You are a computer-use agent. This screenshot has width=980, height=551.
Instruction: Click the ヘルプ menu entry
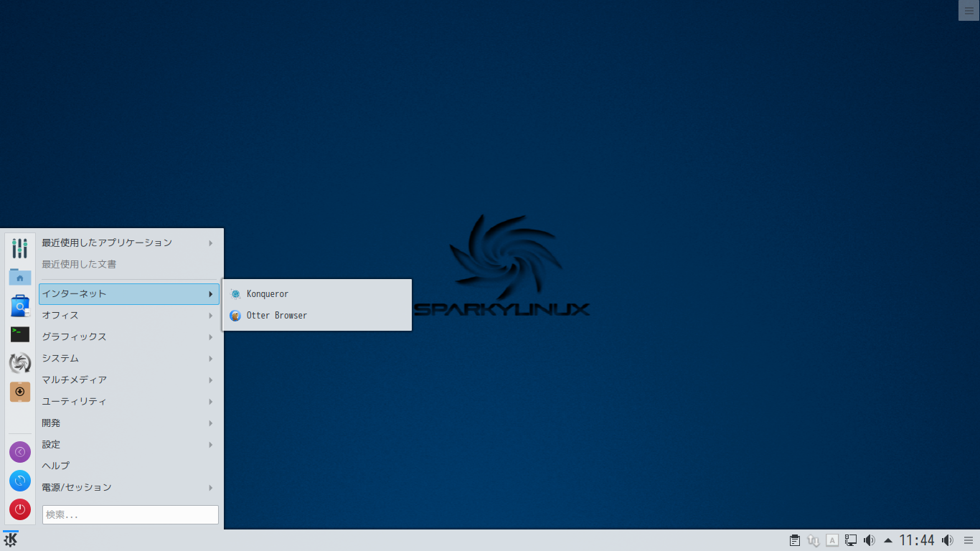(129, 466)
